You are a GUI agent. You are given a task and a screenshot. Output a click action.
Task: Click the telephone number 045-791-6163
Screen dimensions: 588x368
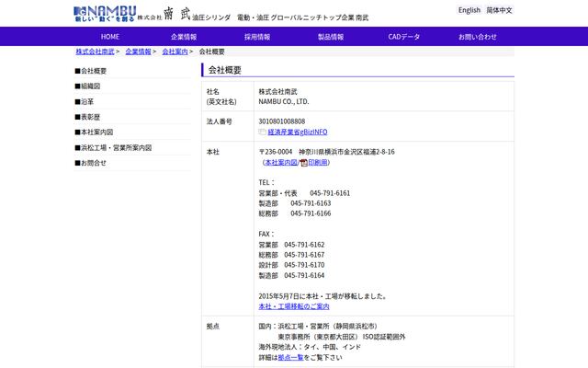311,203
